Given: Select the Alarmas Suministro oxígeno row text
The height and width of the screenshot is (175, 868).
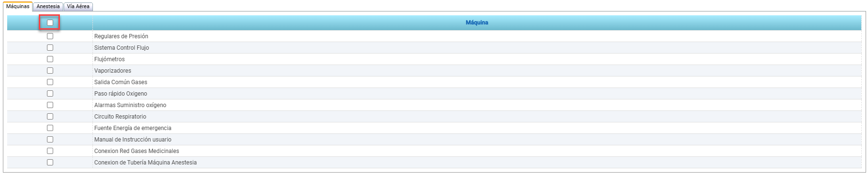Looking at the screenshot, I should coord(130,105).
